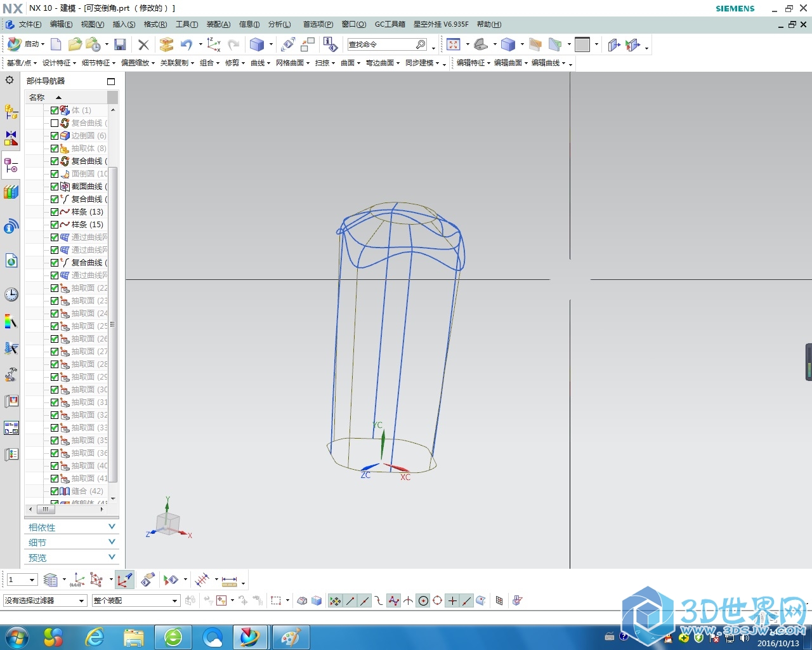812x650 pixels.
Task: Open a file with the folder icon
Action: 75,44
